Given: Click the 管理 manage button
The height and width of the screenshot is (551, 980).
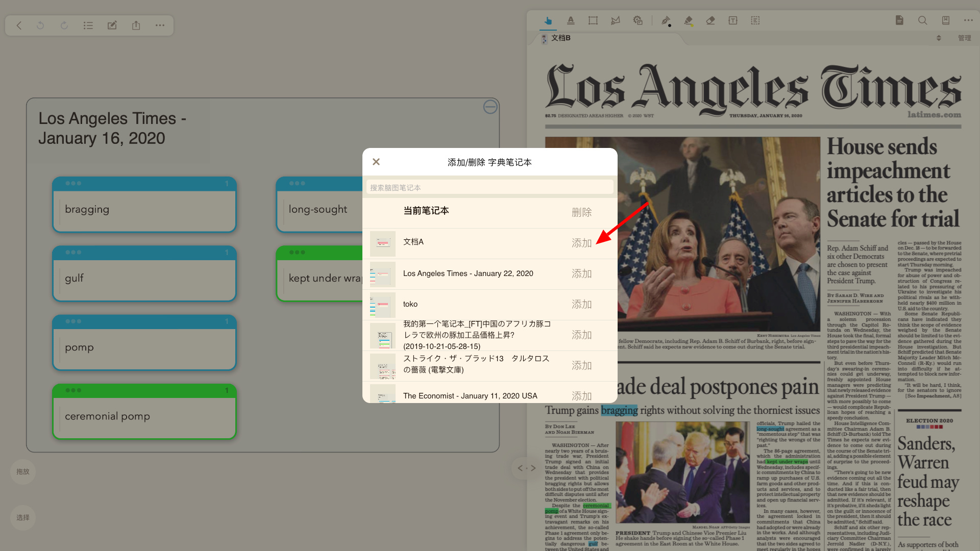Looking at the screenshot, I should [964, 38].
